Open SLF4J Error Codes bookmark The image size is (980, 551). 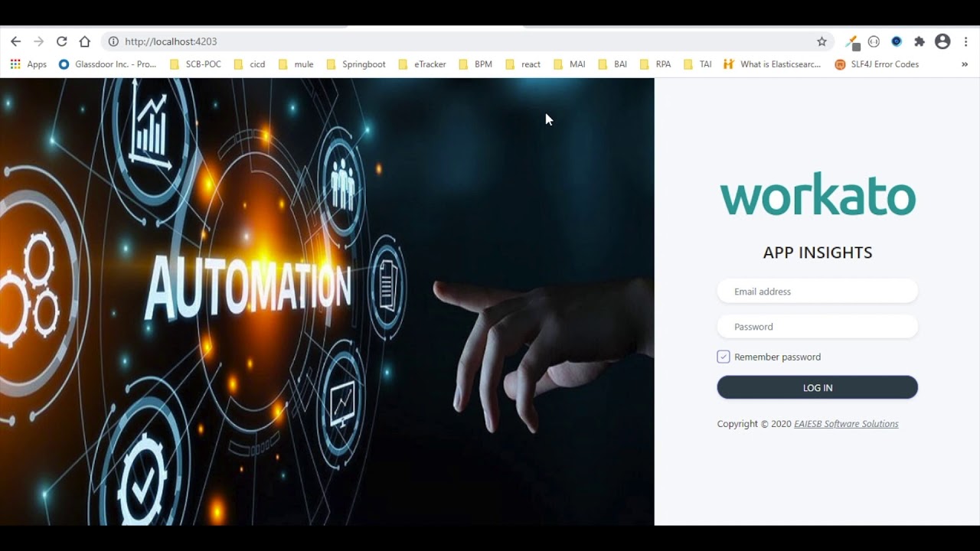[877, 64]
